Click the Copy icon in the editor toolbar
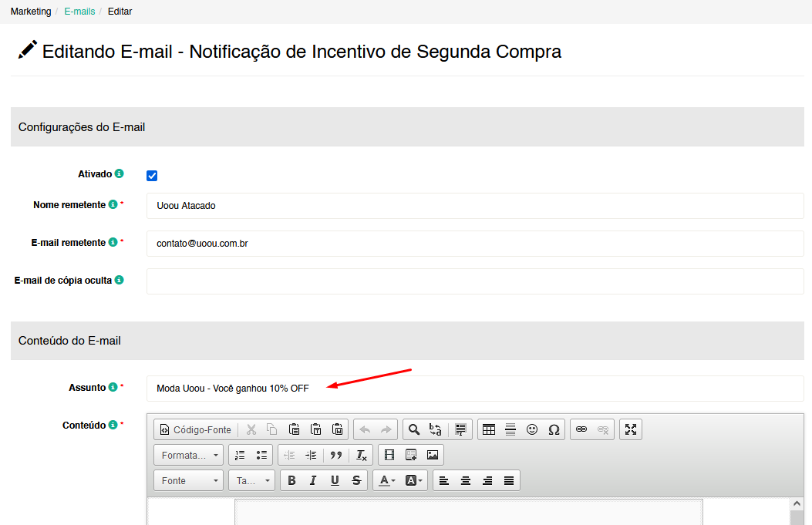Image resolution: width=812 pixels, height=525 pixels. pos(272,429)
